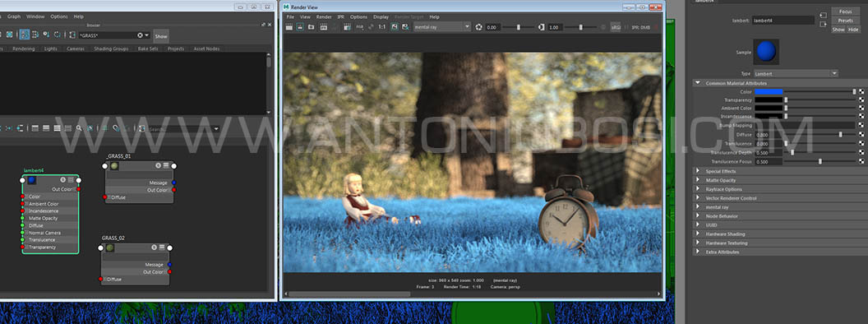
Task: Click the Transparency map checker button
Action: coord(861,100)
